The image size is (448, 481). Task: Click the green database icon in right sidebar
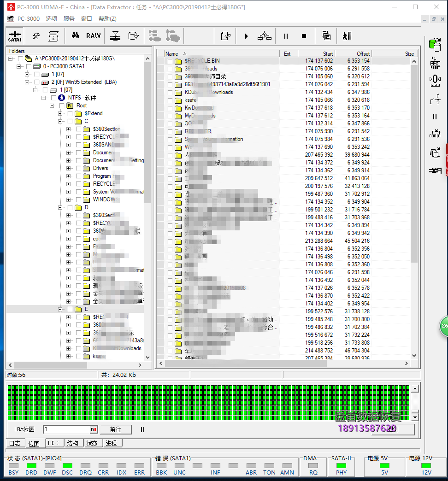(x=435, y=45)
